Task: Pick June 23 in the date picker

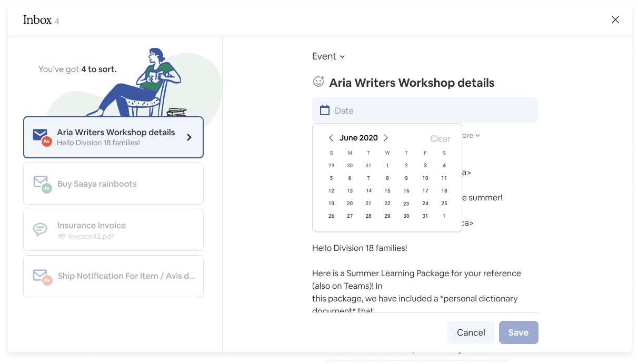Action: coord(406,204)
